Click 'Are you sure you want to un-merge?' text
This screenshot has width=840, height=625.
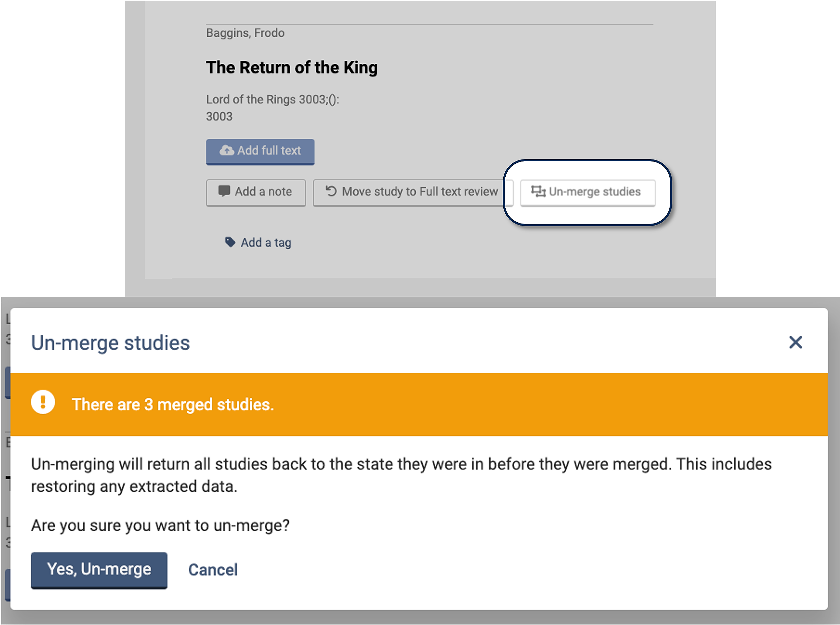point(160,526)
